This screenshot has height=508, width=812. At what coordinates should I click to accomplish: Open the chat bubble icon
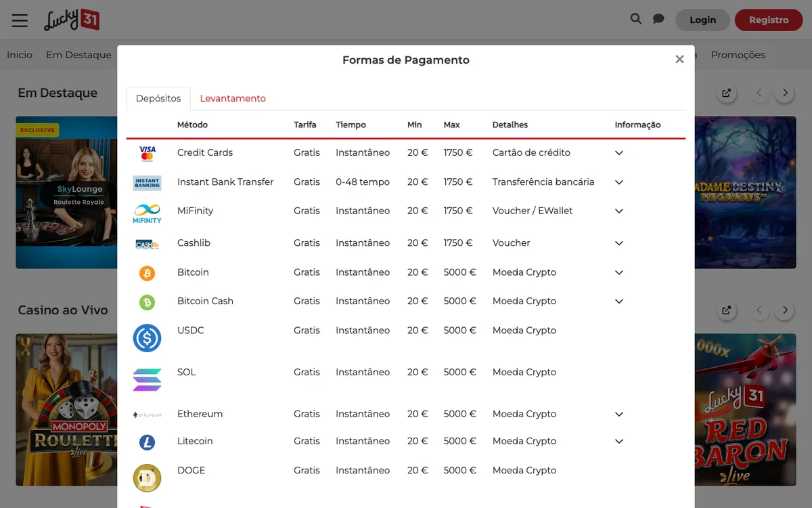658,19
